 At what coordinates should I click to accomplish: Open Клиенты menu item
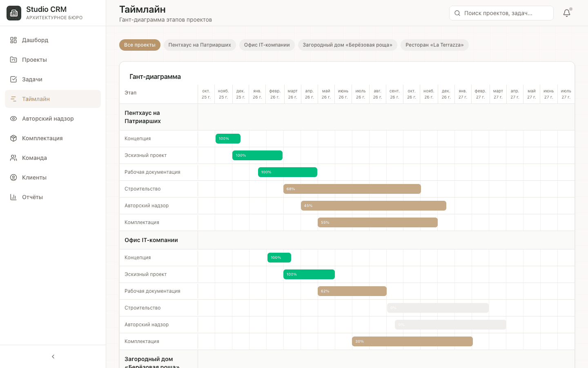point(53,177)
